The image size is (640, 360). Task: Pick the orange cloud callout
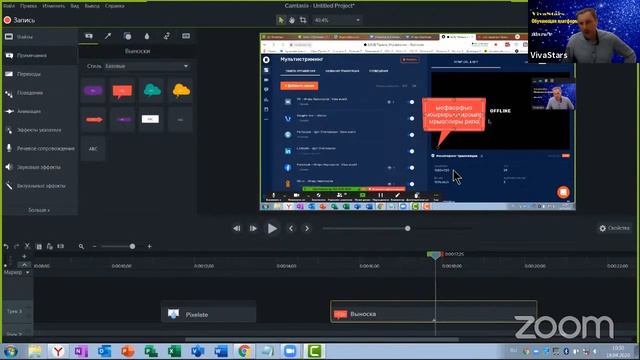pyautogui.click(x=181, y=91)
